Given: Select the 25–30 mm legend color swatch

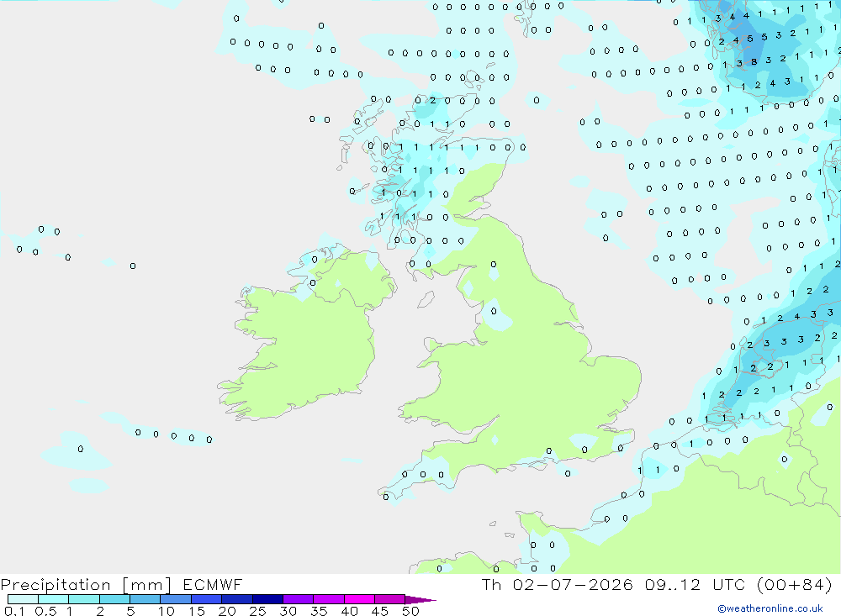Looking at the screenshot, I should click(267, 599).
